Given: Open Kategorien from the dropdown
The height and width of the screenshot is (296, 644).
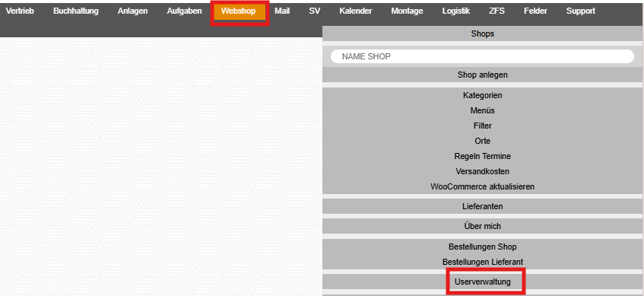Looking at the screenshot, I should click(483, 95).
